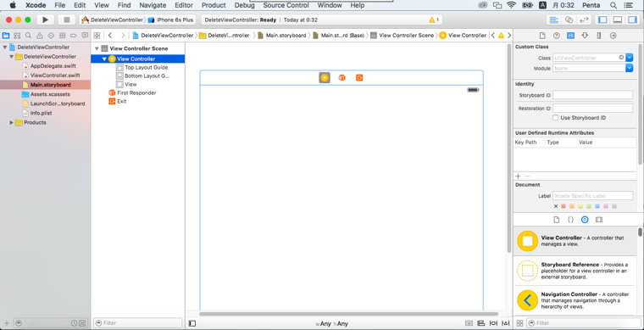Switch to the Standard editor
644x330 pixels.
(x=554, y=20)
